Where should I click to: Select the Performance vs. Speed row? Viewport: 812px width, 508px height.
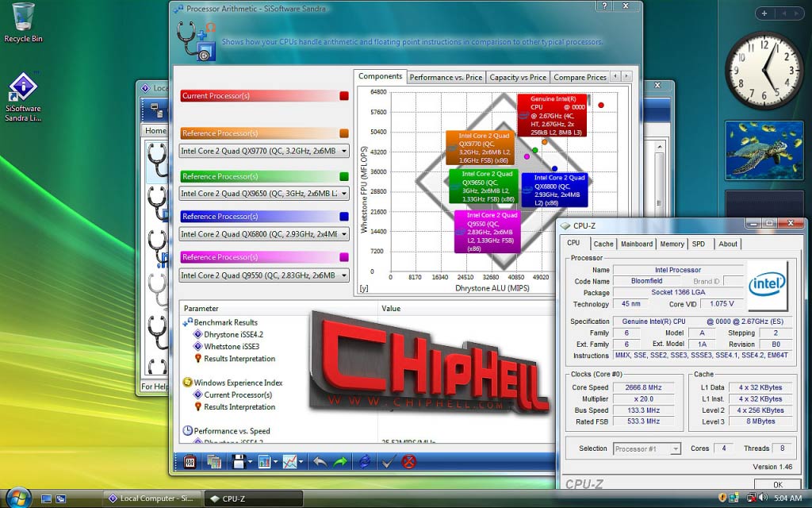pos(226,431)
